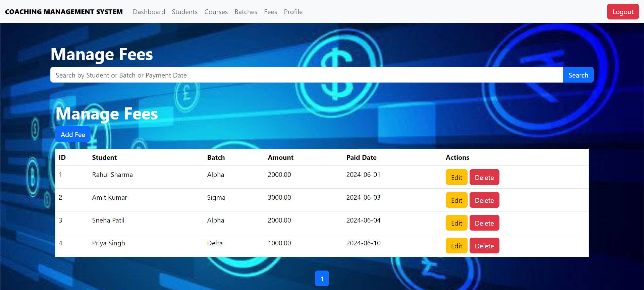Navigate to Batches
This screenshot has width=644, height=290.
(246, 12)
